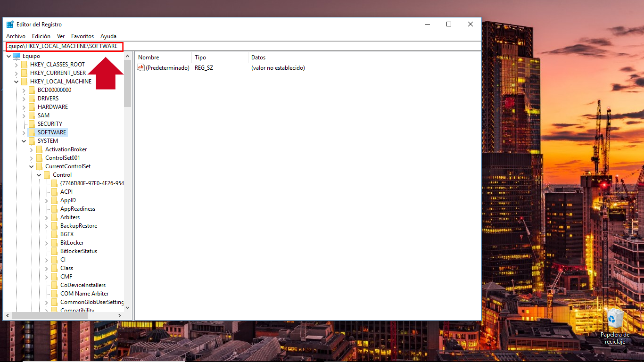Click the Registry Editor app icon in title bar
Screen dimensions: 644x362
tap(10, 25)
